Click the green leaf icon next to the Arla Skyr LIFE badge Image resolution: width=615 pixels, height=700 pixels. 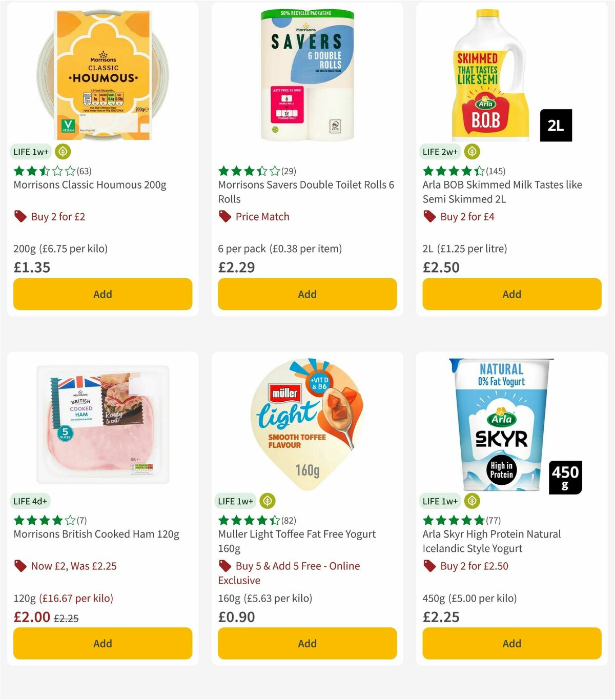(x=471, y=501)
